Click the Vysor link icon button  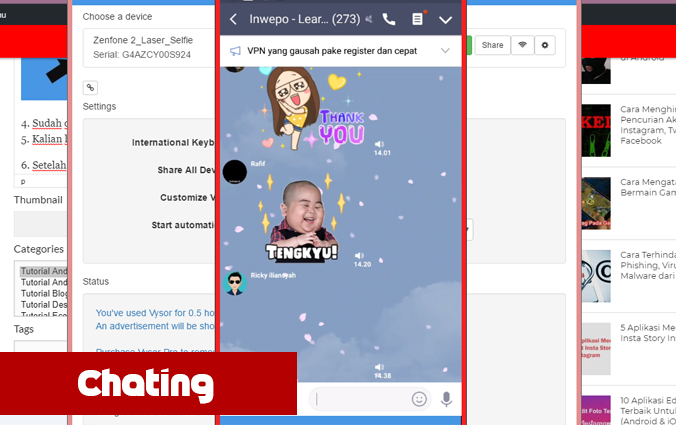[90, 88]
